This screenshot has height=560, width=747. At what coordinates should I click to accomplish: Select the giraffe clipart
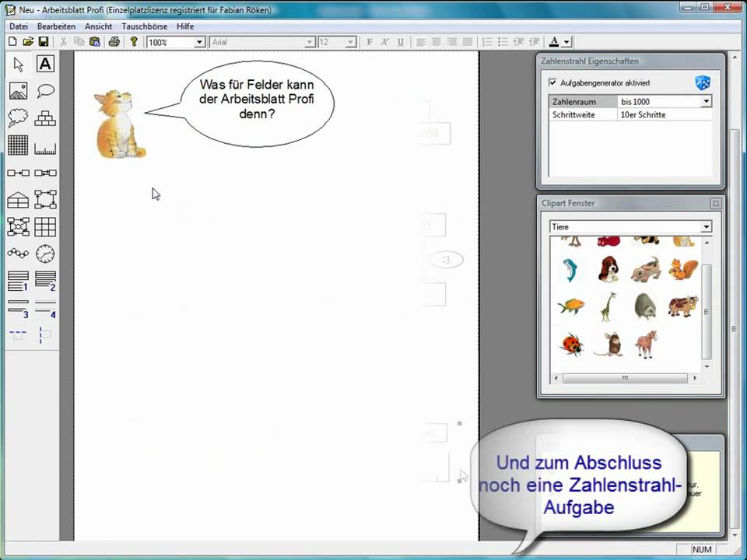(x=608, y=306)
